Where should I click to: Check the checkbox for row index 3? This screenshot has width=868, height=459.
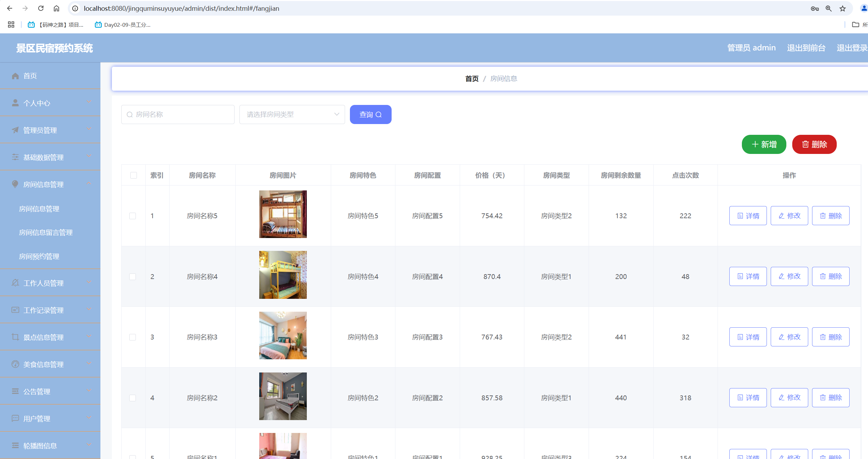pyautogui.click(x=132, y=337)
